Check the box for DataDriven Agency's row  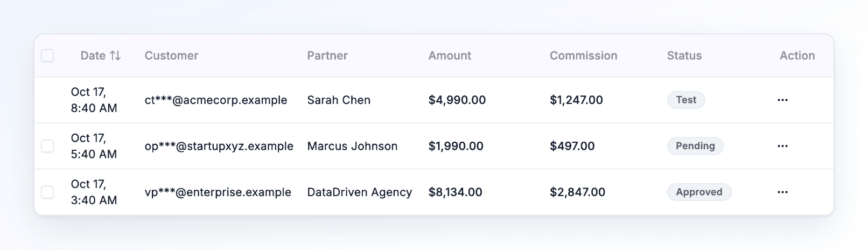point(47,192)
